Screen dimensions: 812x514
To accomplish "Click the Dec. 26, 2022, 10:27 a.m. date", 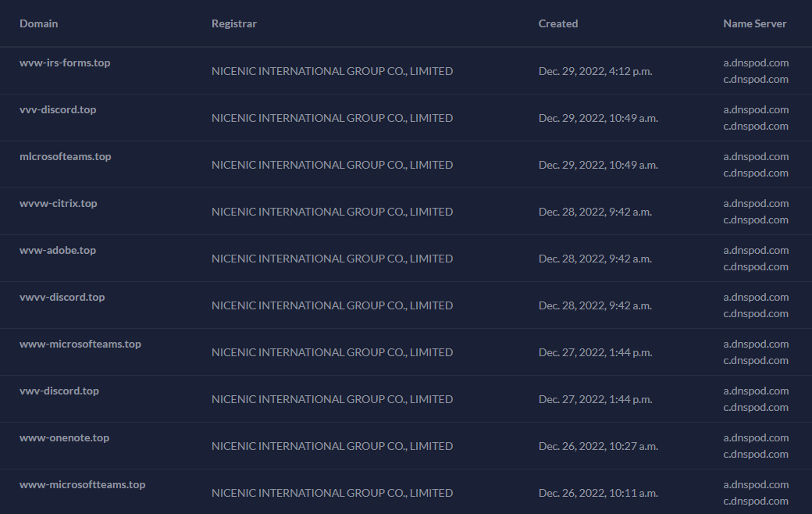I will pos(598,446).
